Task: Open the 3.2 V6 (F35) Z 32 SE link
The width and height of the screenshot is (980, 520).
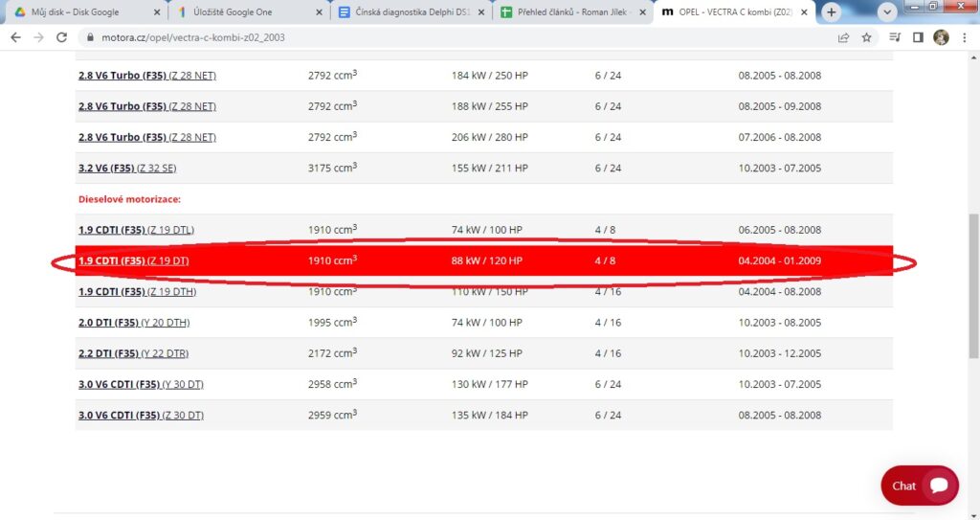Action: point(127,169)
